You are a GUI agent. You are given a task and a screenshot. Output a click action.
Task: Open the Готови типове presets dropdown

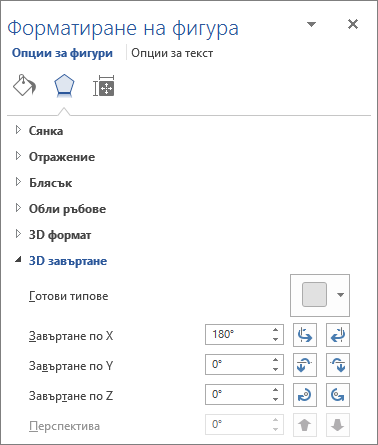(320, 295)
